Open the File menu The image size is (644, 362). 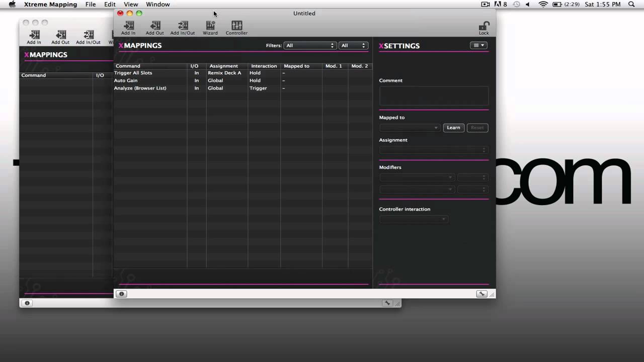pos(91,4)
